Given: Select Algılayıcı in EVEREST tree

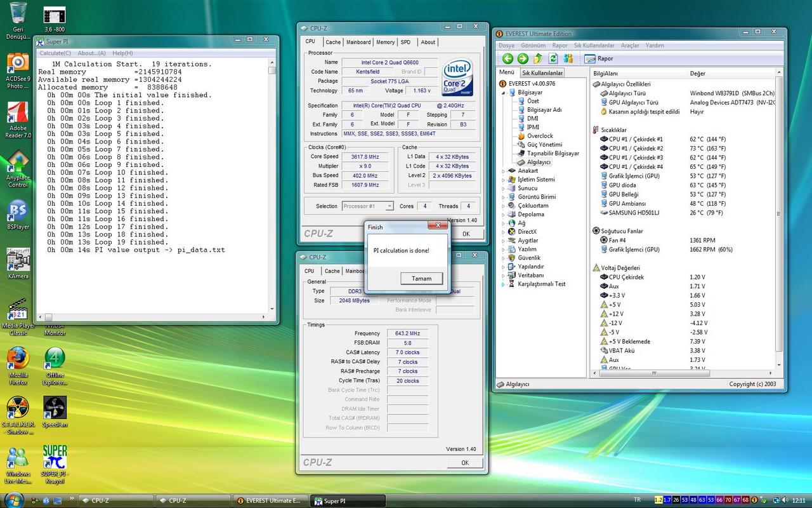Looking at the screenshot, I should pyautogui.click(x=539, y=162).
